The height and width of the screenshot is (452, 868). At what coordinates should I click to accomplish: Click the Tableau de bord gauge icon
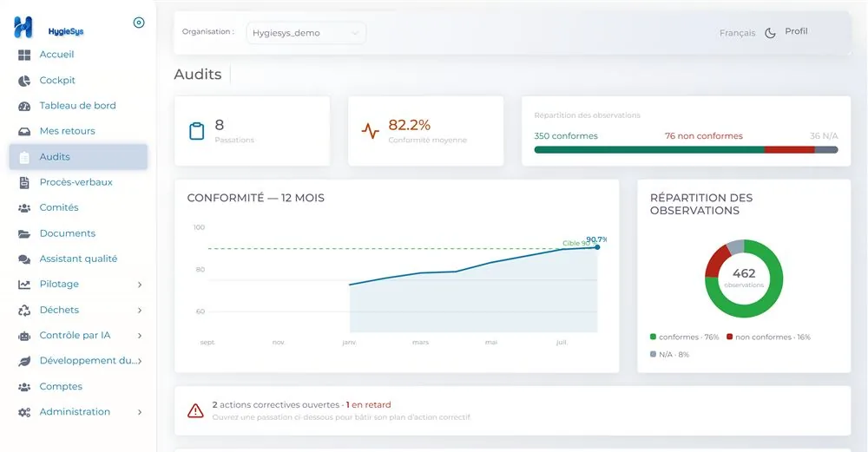tap(24, 106)
